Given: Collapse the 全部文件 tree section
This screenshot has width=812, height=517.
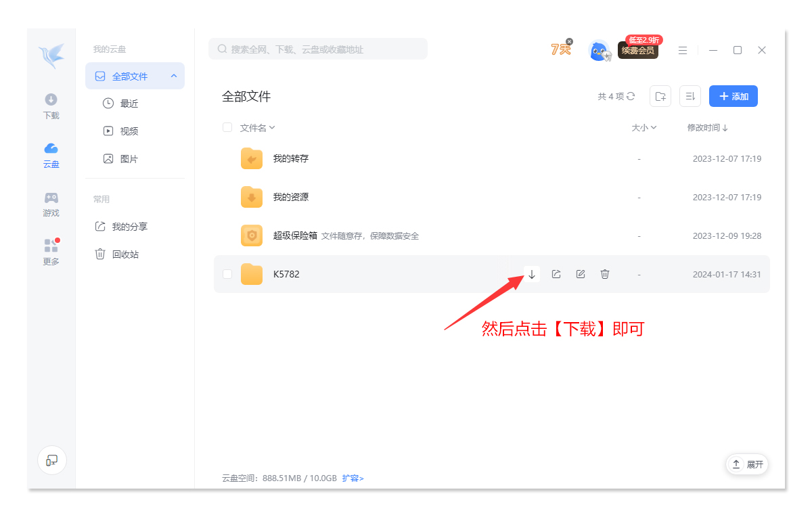Looking at the screenshot, I should tap(174, 76).
